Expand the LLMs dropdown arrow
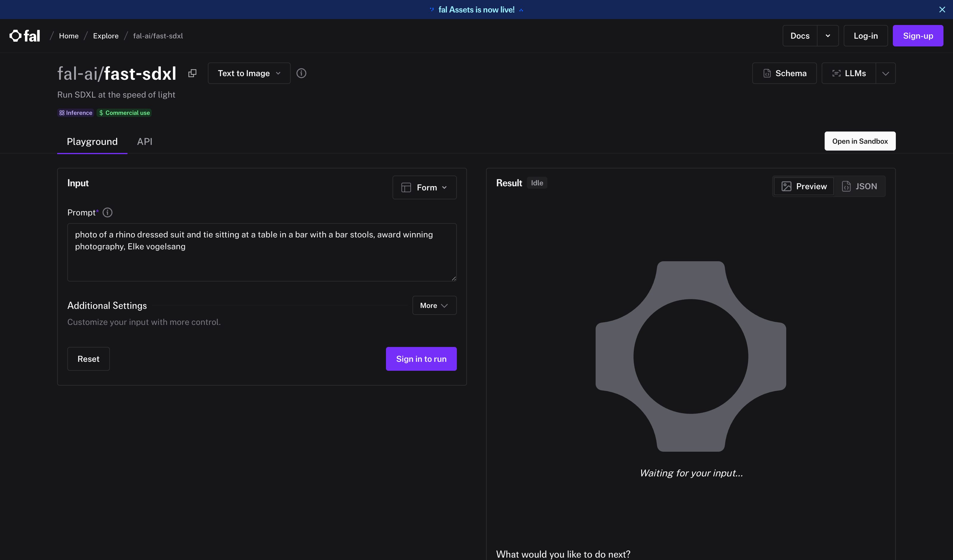 [885, 73]
